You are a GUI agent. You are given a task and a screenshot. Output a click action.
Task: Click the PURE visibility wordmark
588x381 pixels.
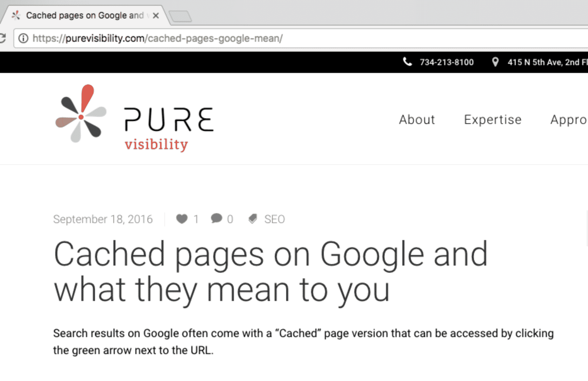169,129
